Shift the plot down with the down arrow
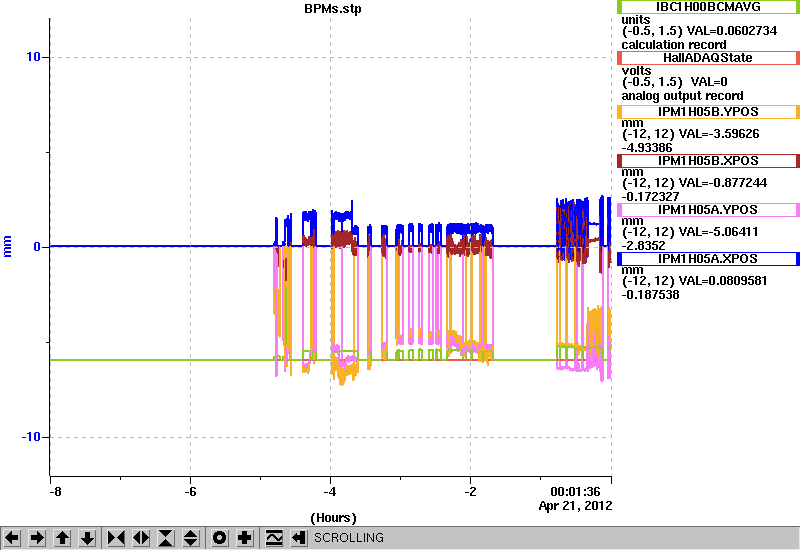The image size is (800, 550). 88,538
